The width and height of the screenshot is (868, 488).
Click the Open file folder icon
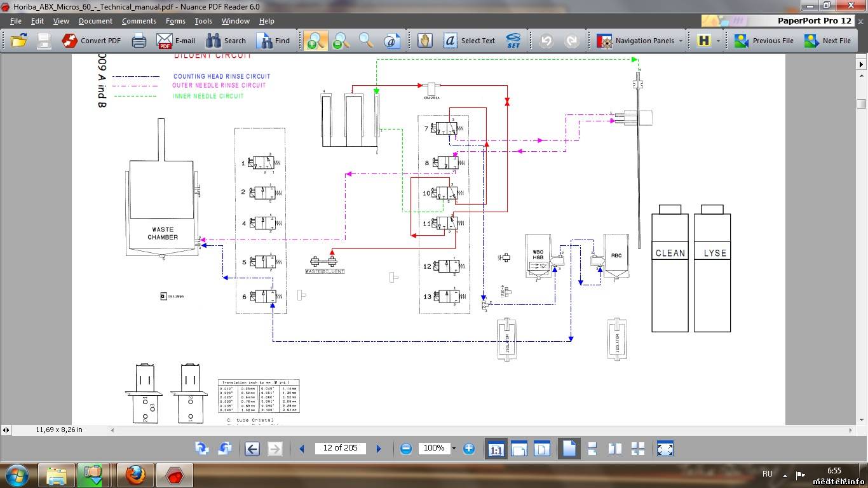(18, 41)
